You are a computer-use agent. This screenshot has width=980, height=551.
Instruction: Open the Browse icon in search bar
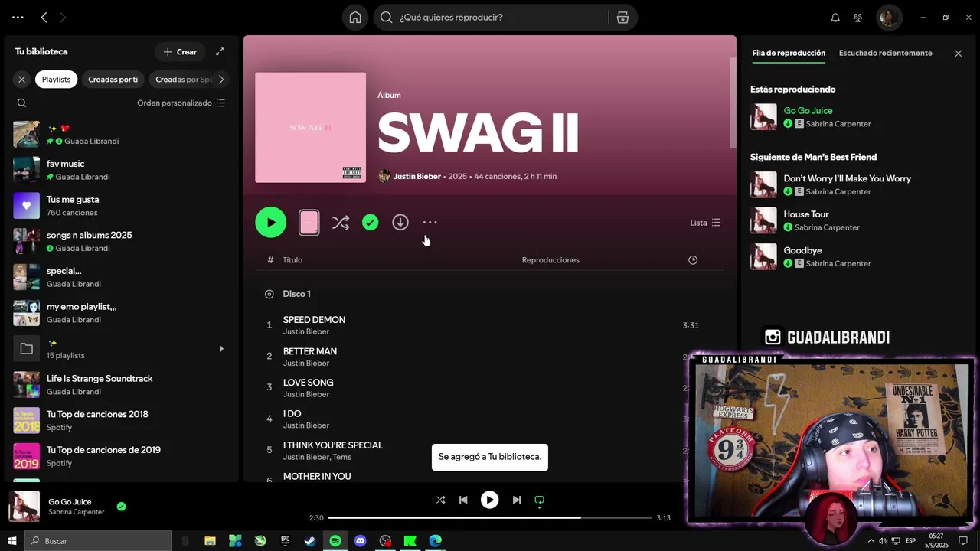(x=623, y=18)
